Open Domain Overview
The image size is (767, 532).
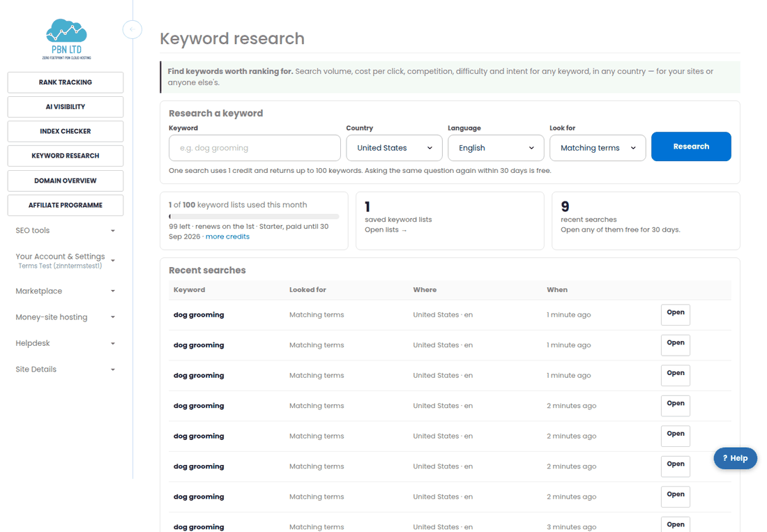[x=66, y=181]
